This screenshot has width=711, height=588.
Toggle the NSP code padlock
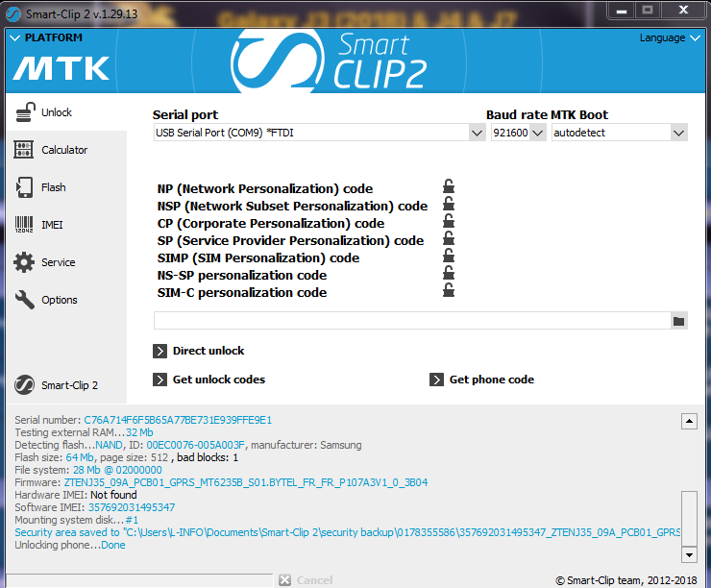(449, 204)
